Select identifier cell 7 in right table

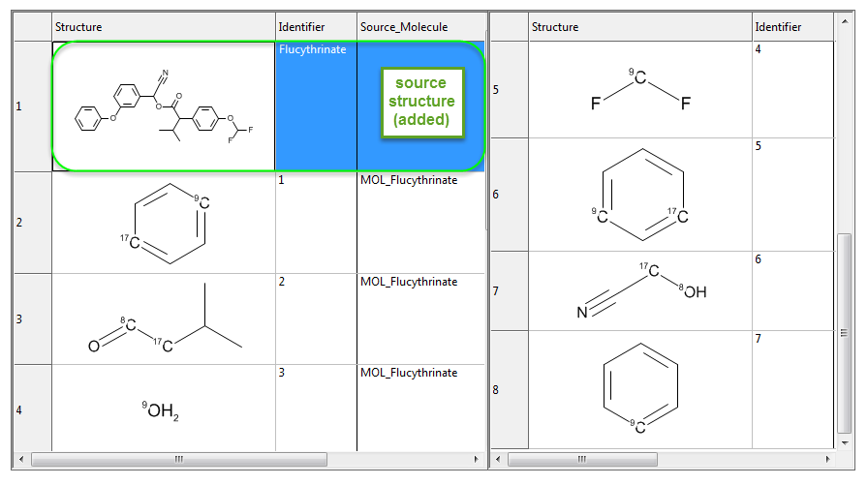click(x=792, y=390)
